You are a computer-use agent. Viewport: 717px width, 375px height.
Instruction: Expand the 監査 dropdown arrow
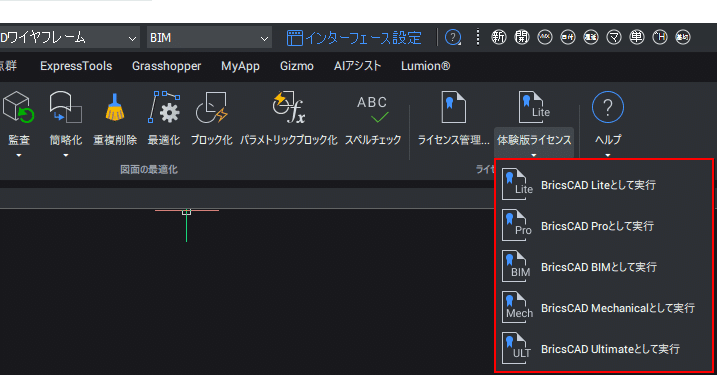tap(19, 155)
